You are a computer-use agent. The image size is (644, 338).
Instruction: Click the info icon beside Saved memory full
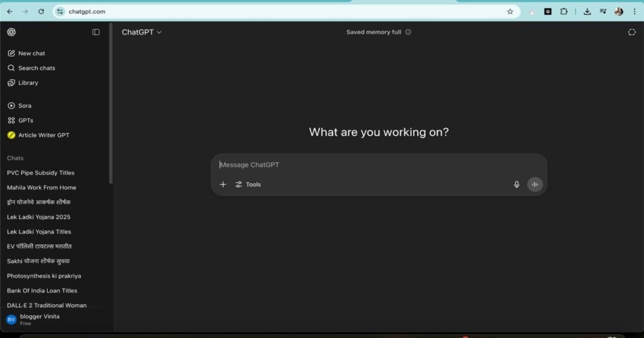[x=408, y=32]
